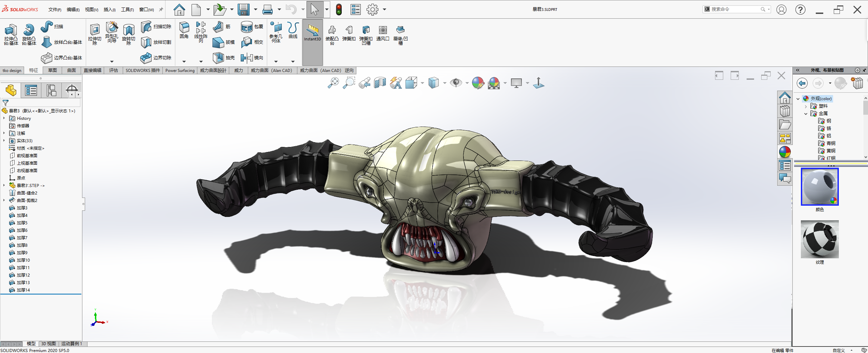
Task: Switch to the 特征 features tab
Action: tap(34, 71)
